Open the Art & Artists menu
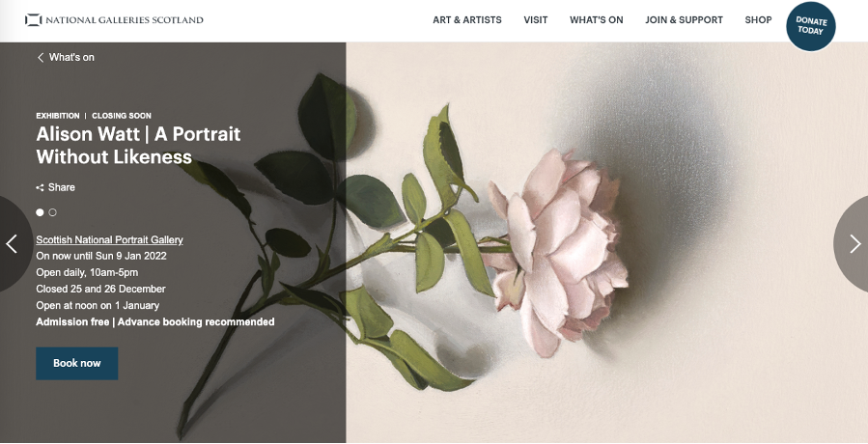This screenshot has width=868, height=444. [467, 20]
